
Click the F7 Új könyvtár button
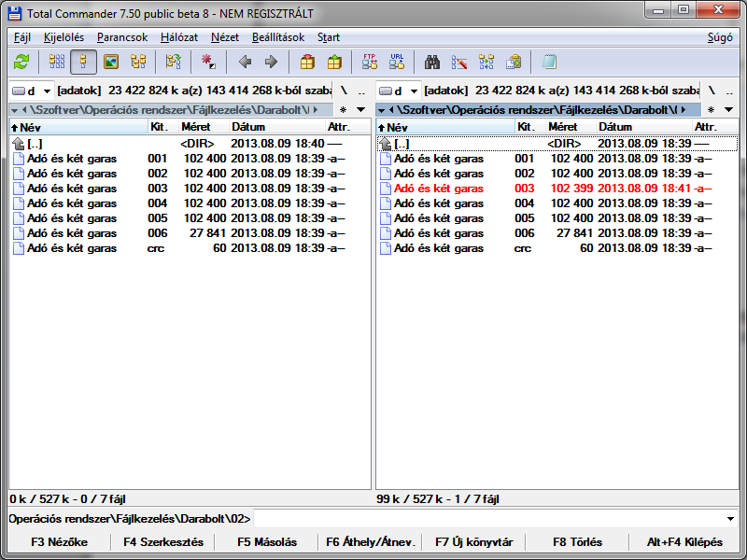tap(474, 542)
